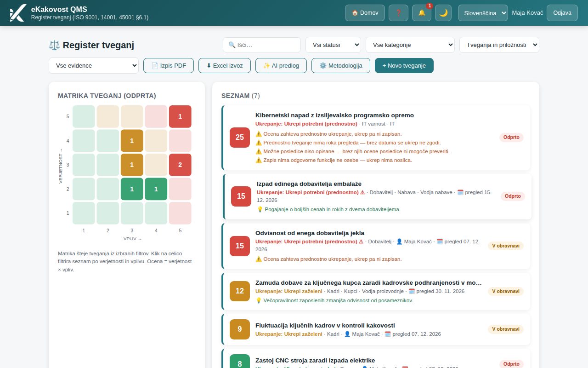This screenshot has width=588, height=368.
Task: Click warning icon beside 'Zapis nima odgovorne funkcije'
Action: pos(259,160)
